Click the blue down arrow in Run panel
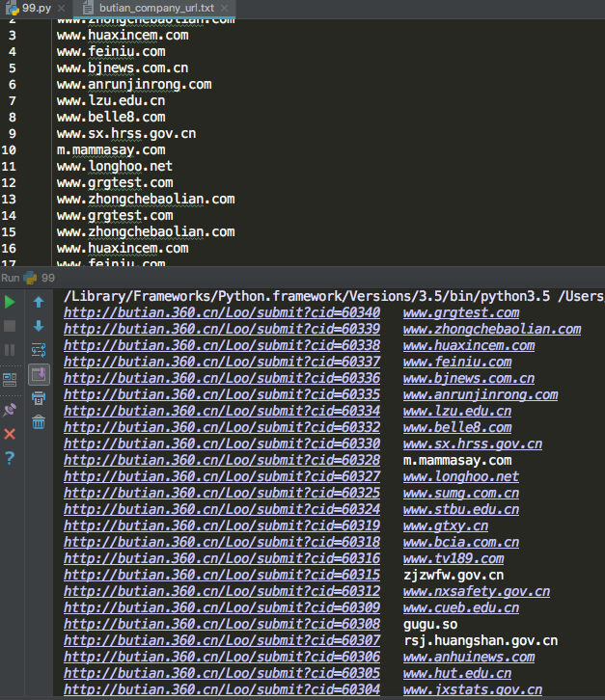 [x=39, y=326]
